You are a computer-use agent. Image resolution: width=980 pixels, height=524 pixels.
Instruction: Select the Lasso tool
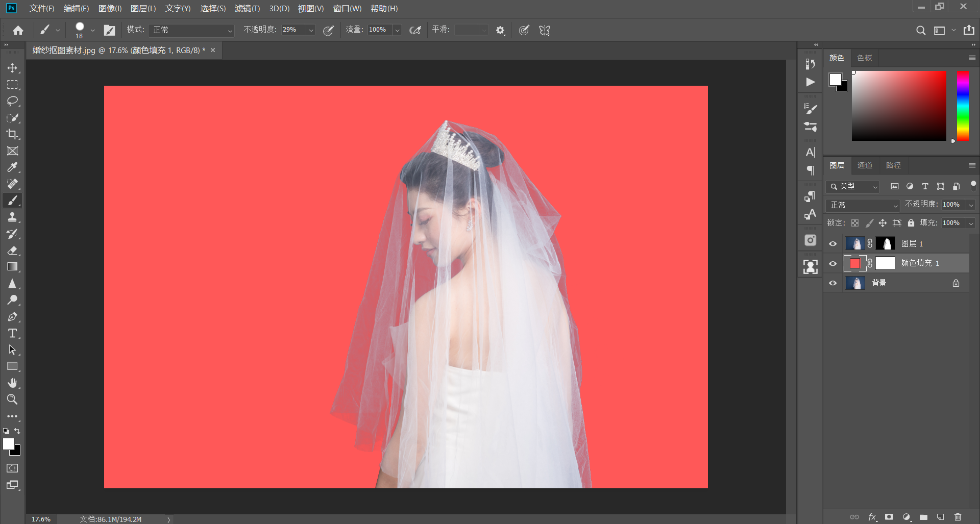pos(12,101)
